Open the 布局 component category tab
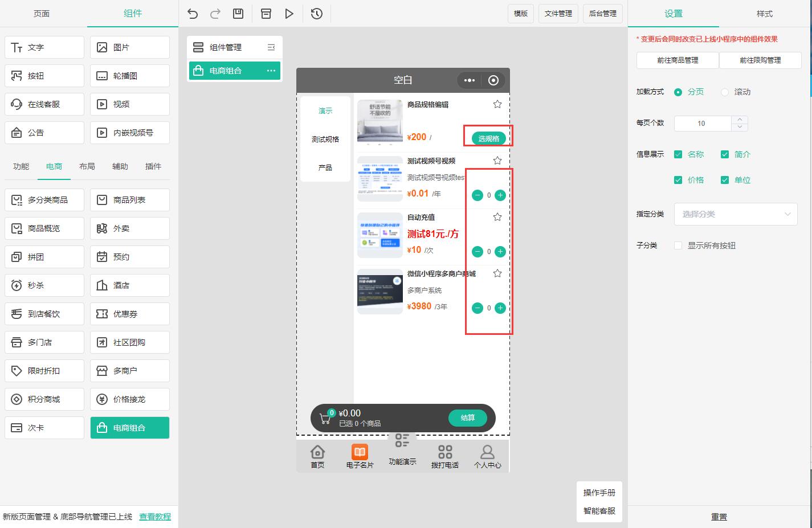Screen dimensions: 812x528 tap(87, 166)
